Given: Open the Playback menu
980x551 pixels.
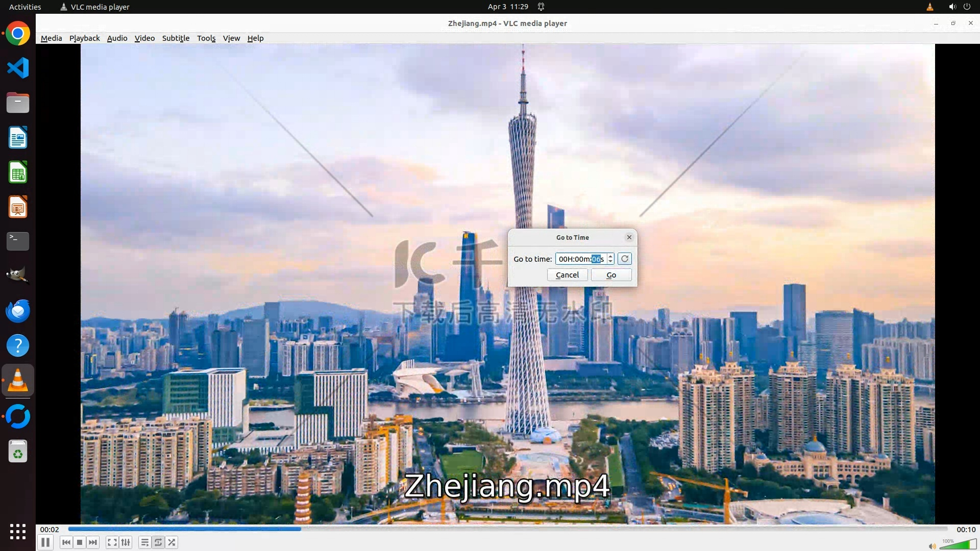Looking at the screenshot, I should [x=84, y=38].
